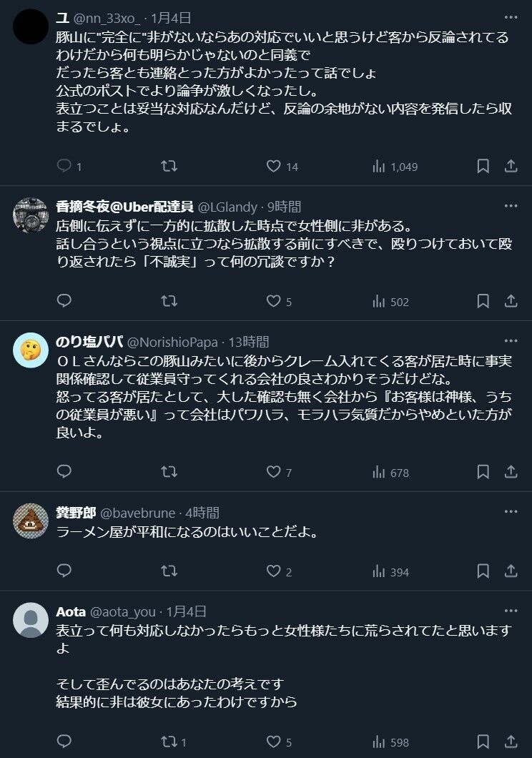
Task: Bookmark the NorishioPapa tweet
Action: tap(483, 472)
